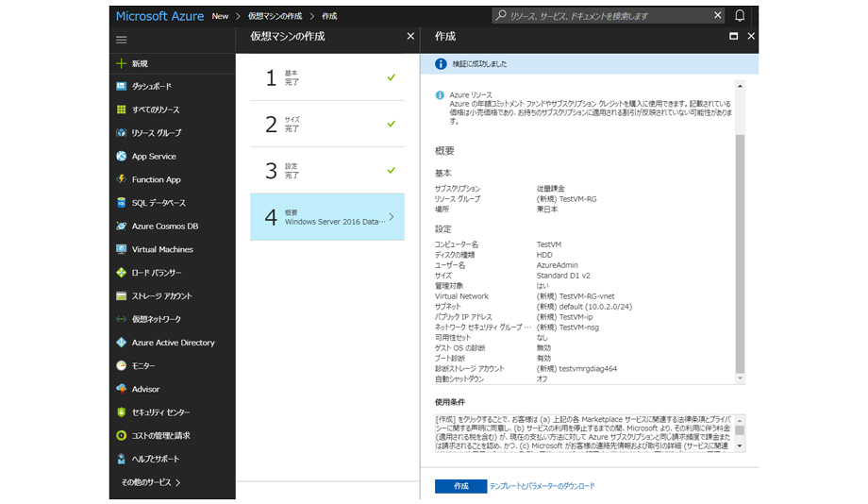868x504 pixels.
Task: Open the Function App lightning icon
Action: (x=122, y=179)
